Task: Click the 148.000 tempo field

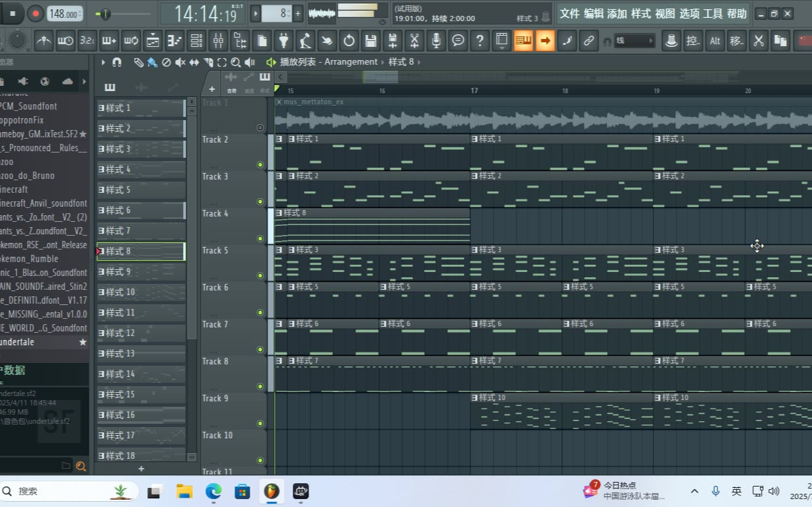Action: pyautogui.click(x=65, y=13)
